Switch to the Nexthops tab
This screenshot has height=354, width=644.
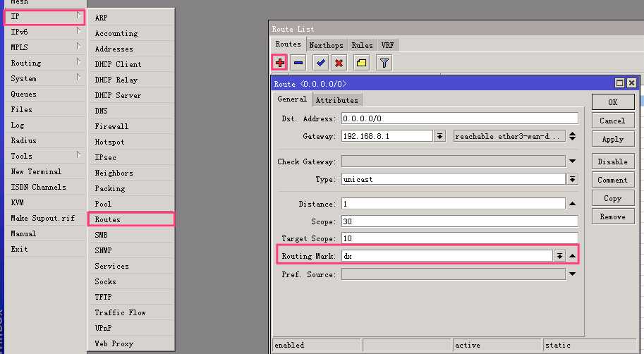[326, 45]
